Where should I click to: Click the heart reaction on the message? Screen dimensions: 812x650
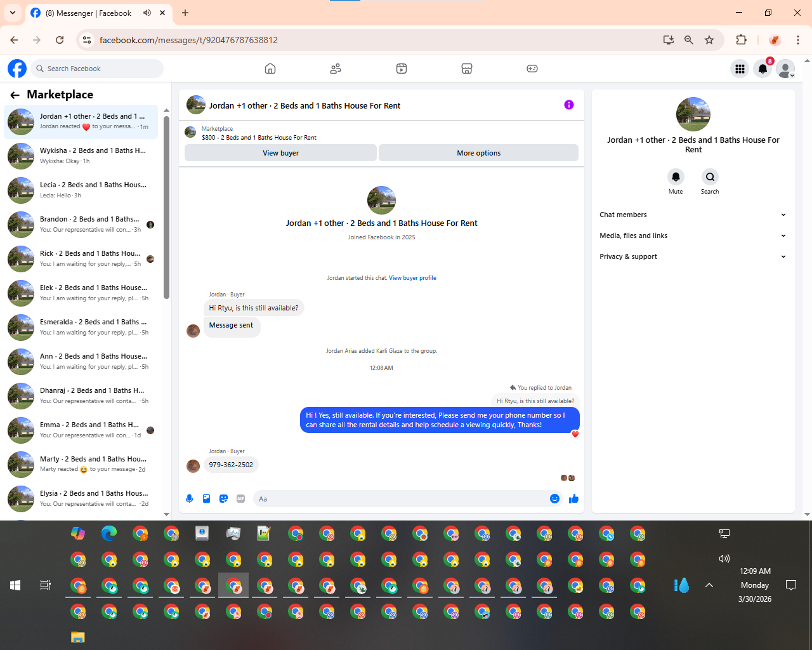click(575, 434)
